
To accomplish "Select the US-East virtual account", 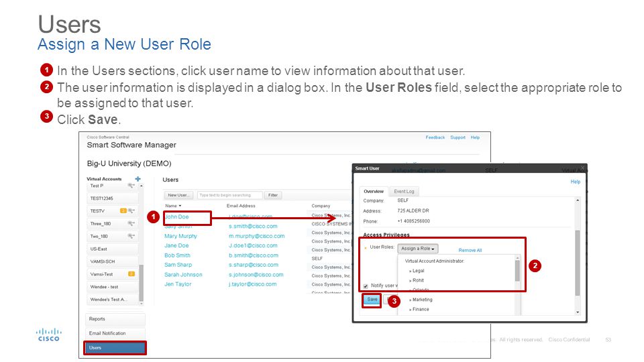I will click(x=113, y=249).
